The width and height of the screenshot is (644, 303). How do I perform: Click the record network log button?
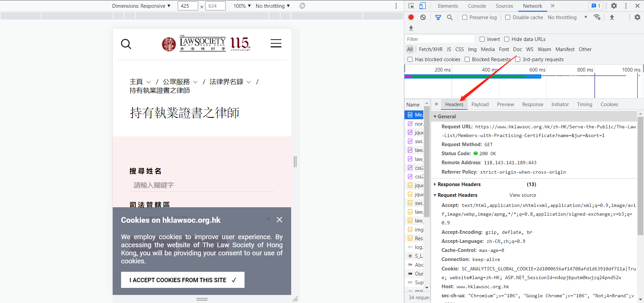pyautogui.click(x=411, y=17)
